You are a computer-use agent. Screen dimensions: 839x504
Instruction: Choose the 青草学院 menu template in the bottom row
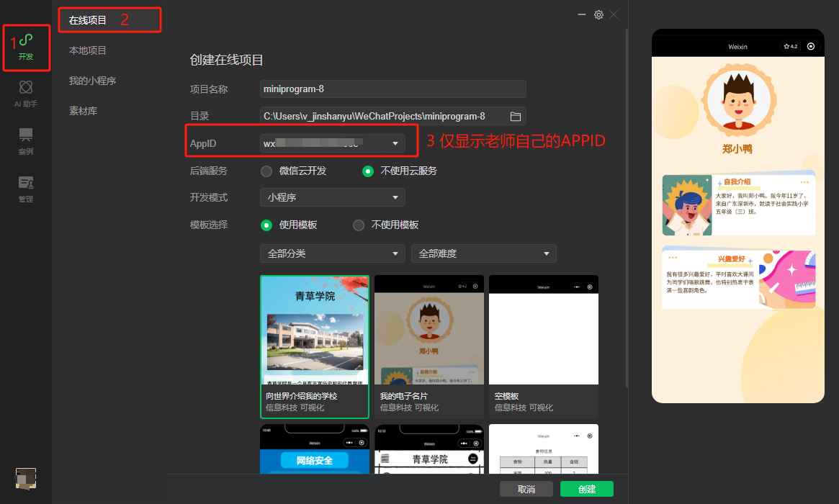click(429, 449)
